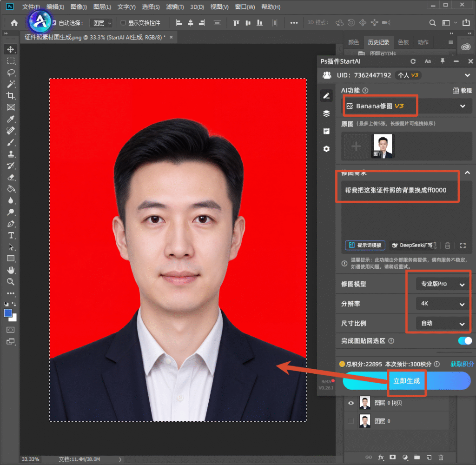Open the Banana修图 AI function dropdown
The width and height of the screenshot is (476, 465).
[407, 106]
